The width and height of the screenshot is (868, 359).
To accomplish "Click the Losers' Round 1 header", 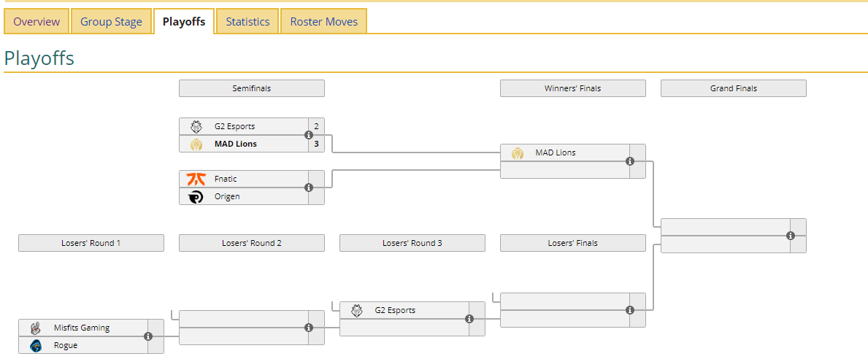I will click(x=91, y=243).
